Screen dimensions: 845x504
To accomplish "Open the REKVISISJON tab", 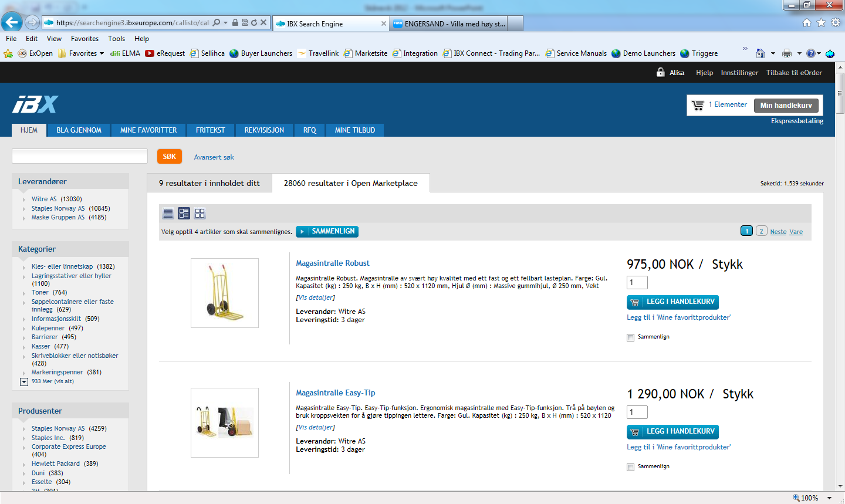I will (264, 130).
